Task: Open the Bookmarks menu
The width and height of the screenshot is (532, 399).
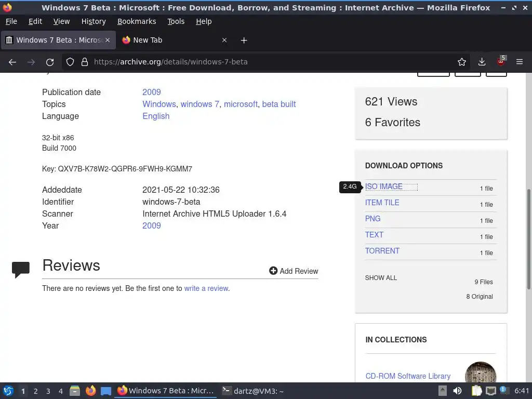Action: tap(137, 21)
